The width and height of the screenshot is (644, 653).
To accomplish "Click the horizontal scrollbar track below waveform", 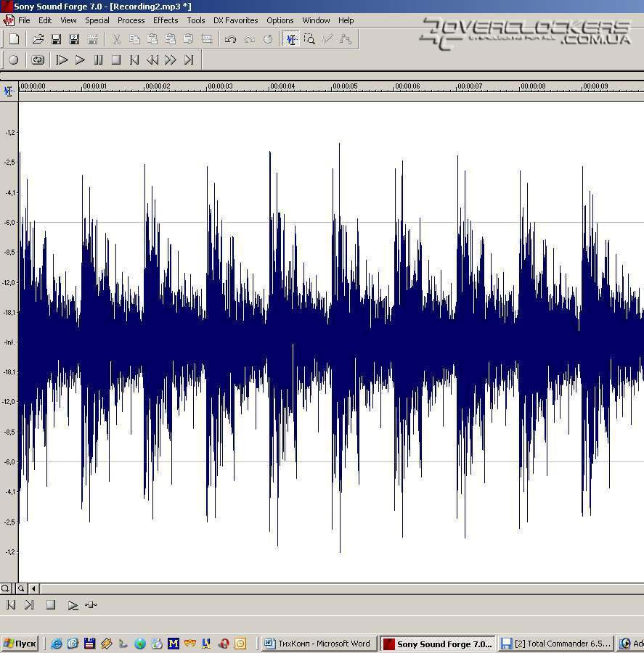I will click(342, 588).
